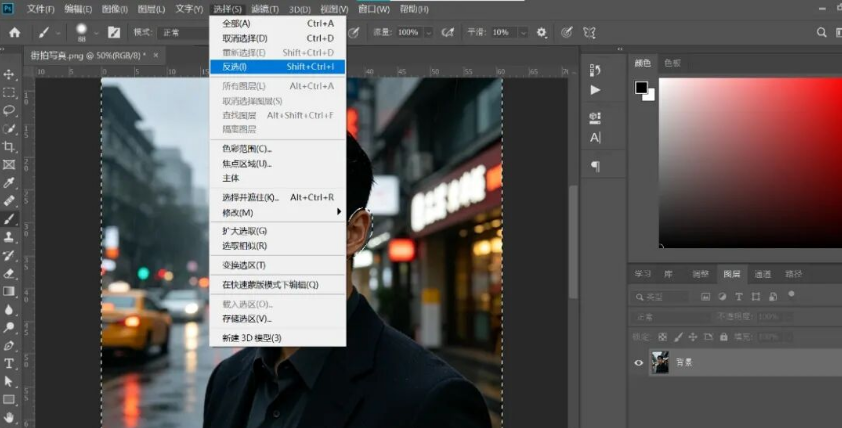842x428 pixels.
Task: Toggle smart object layer filter
Action: pyautogui.click(x=773, y=296)
